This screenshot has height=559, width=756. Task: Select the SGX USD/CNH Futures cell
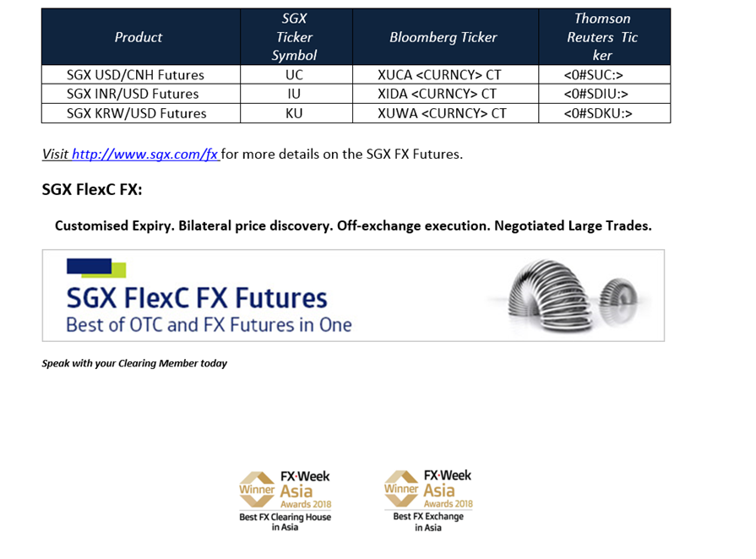point(141,74)
